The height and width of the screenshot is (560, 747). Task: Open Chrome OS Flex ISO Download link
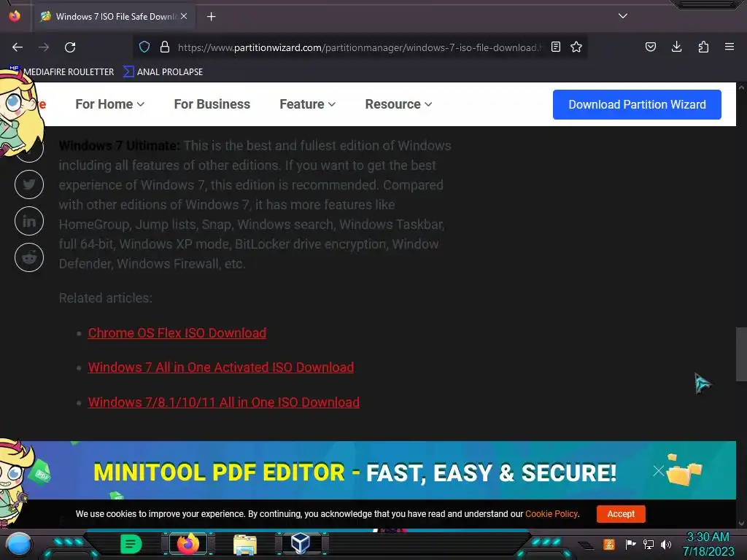pyautogui.click(x=177, y=332)
